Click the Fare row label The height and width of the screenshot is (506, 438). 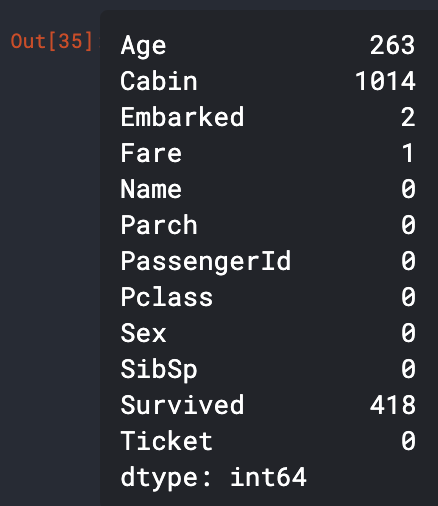click(x=151, y=153)
